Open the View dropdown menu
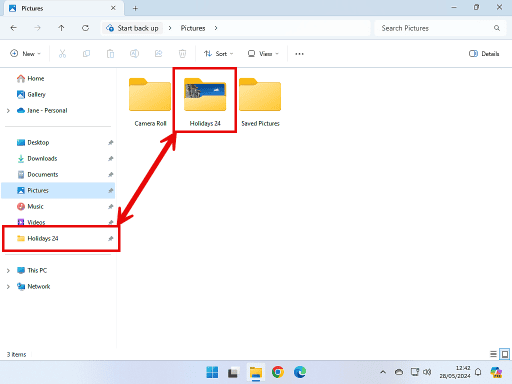This screenshot has height=384, width=512. 263,54
